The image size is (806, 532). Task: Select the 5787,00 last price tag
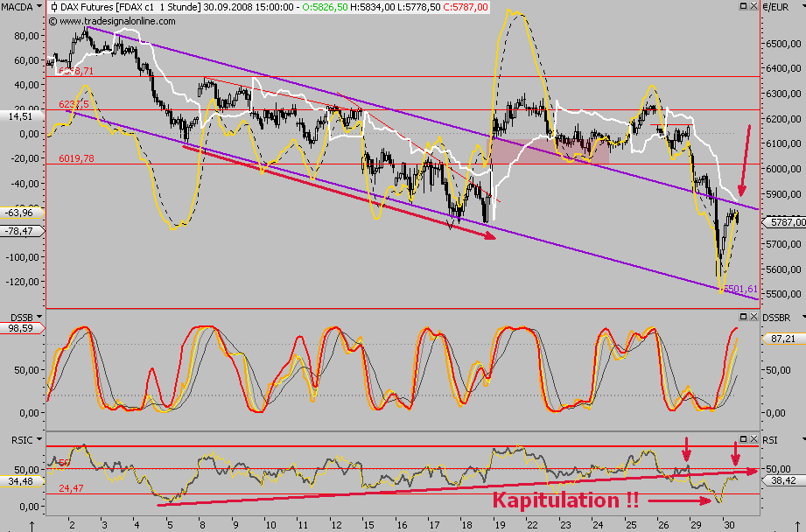coord(783,222)
